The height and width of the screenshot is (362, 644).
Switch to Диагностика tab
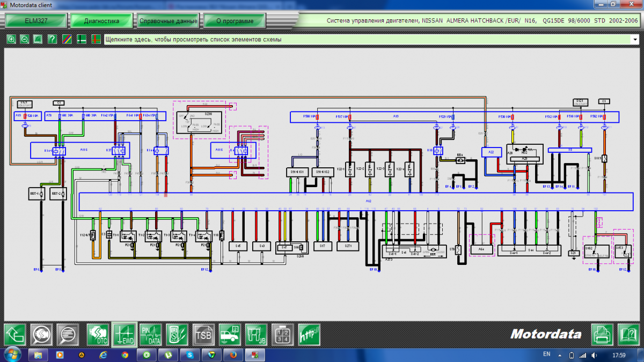101,21
